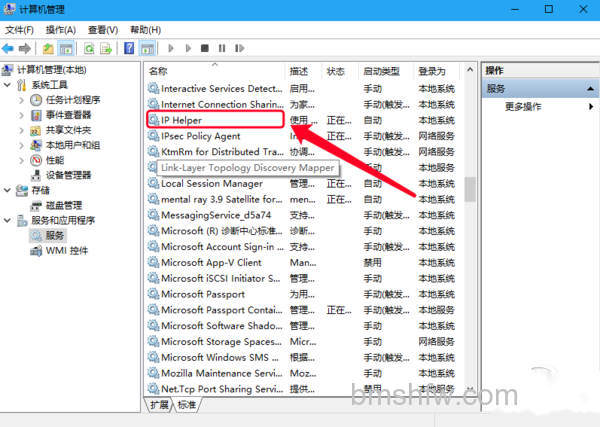Click the Forward arrow toolbar icon
600x427 pixels.
coord(24,48)
